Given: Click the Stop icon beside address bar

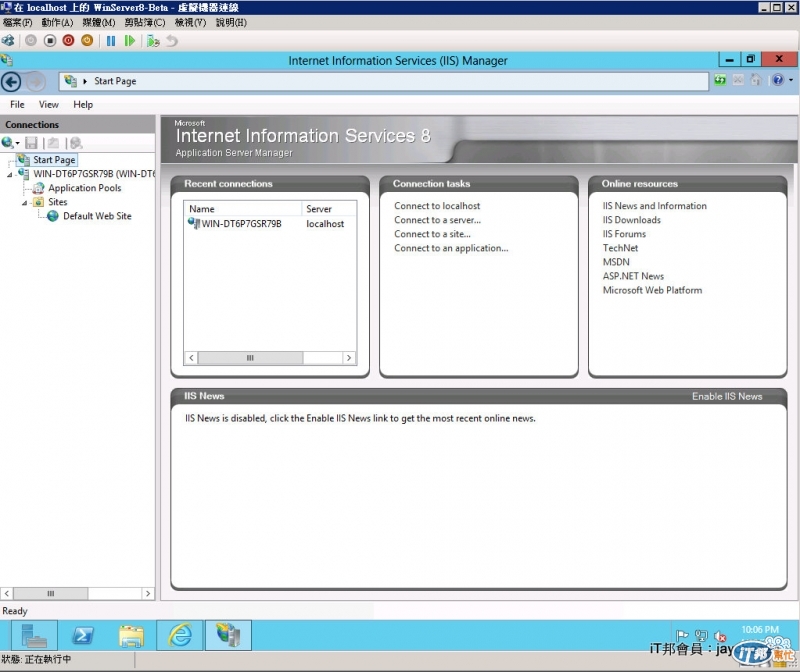Looking at the screenshot, I should pyautogui.click(x=738, y=80).
